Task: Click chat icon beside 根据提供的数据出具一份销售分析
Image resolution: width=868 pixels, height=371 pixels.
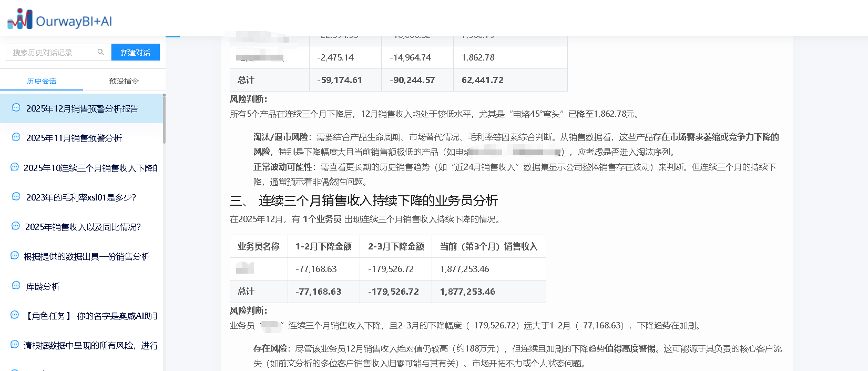Action: point(15,256)
